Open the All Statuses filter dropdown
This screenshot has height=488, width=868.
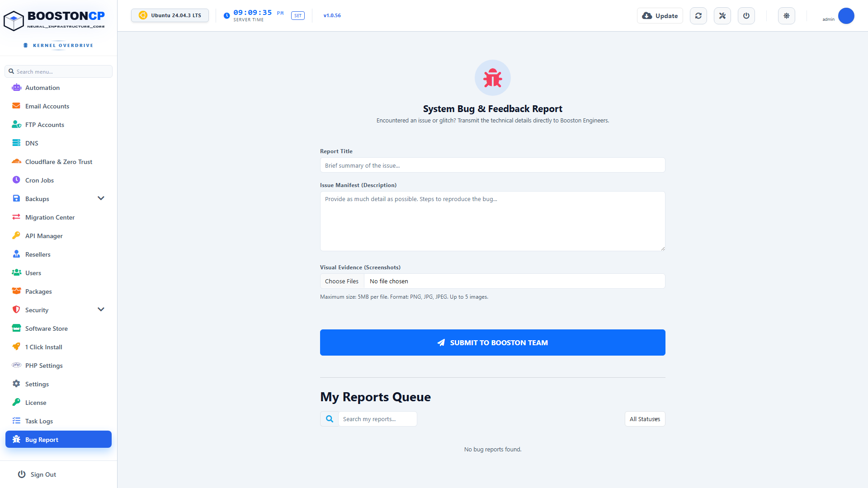pos(645,419)
